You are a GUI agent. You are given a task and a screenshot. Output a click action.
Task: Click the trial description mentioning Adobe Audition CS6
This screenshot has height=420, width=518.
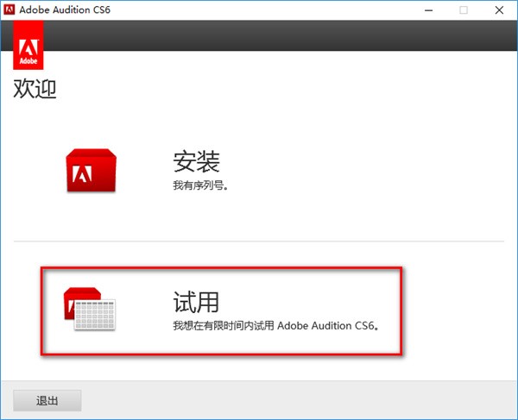point(276,326)
